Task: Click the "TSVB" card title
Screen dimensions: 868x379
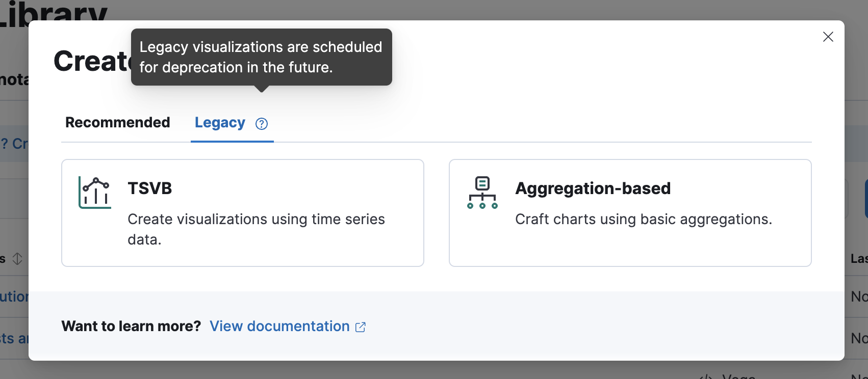Action: point(150,188)
